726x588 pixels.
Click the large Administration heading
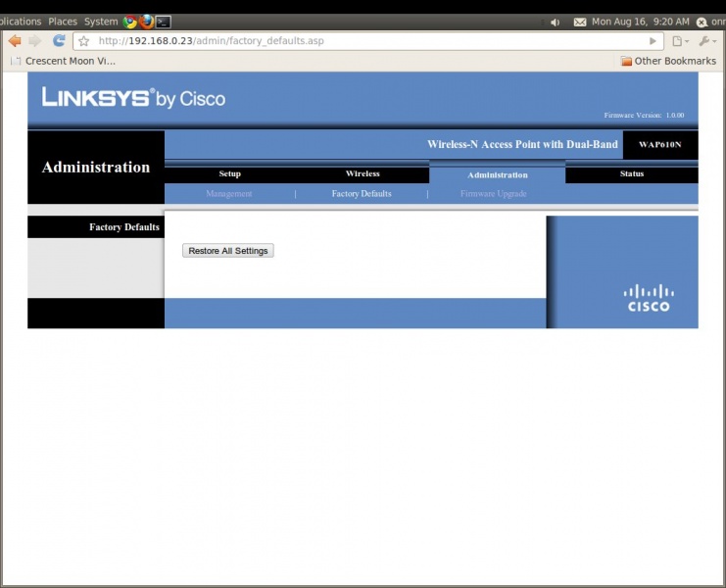(96, 168)
